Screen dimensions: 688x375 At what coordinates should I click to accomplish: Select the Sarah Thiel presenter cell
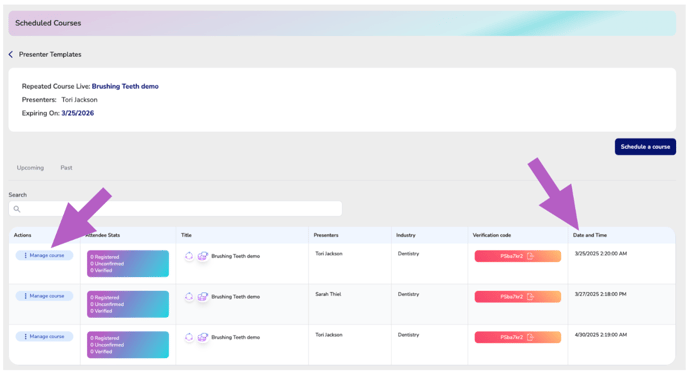click(328, 294)
